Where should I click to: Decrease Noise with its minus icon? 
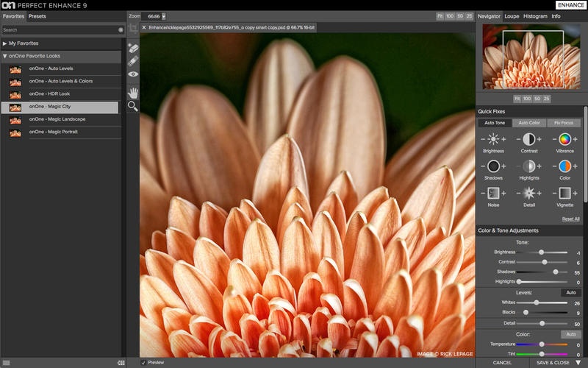pyautogui.click(x=483, y=193)
